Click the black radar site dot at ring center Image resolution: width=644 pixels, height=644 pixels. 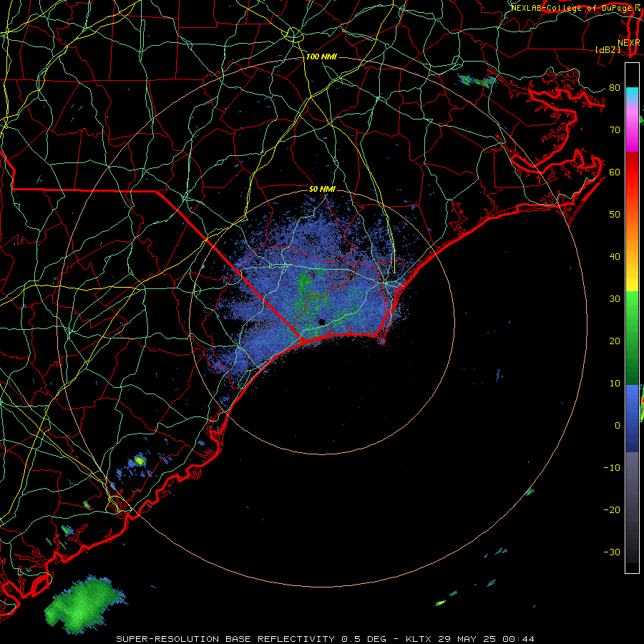tap(321, 321)
